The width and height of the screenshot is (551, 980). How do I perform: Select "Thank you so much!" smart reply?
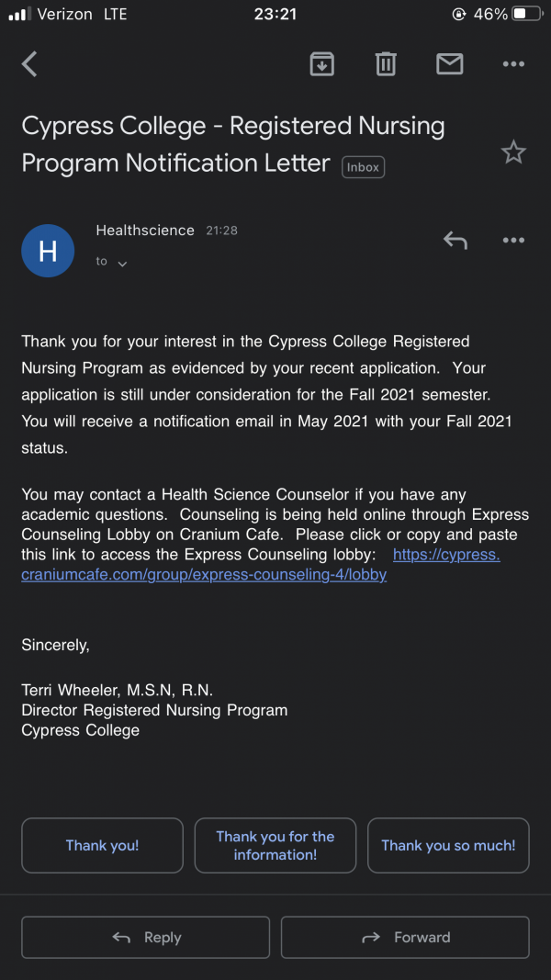(x=448, y=846)
